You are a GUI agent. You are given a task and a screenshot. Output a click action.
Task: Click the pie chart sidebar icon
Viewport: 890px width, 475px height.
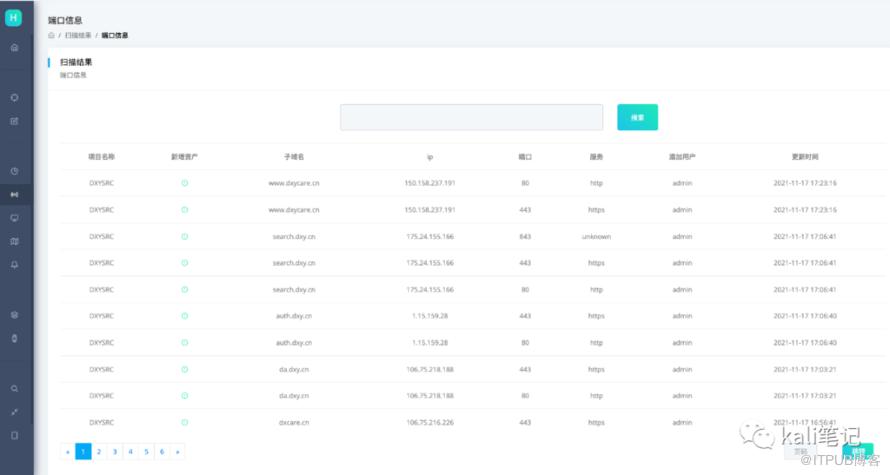tap(14, 171)
